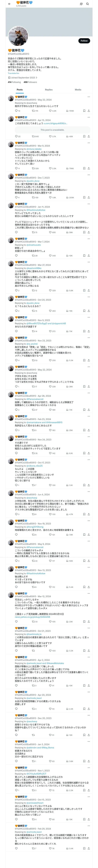Open the 414 Following list
The height and width of the screenshot is (868, 98).
[x=14, y=82]
